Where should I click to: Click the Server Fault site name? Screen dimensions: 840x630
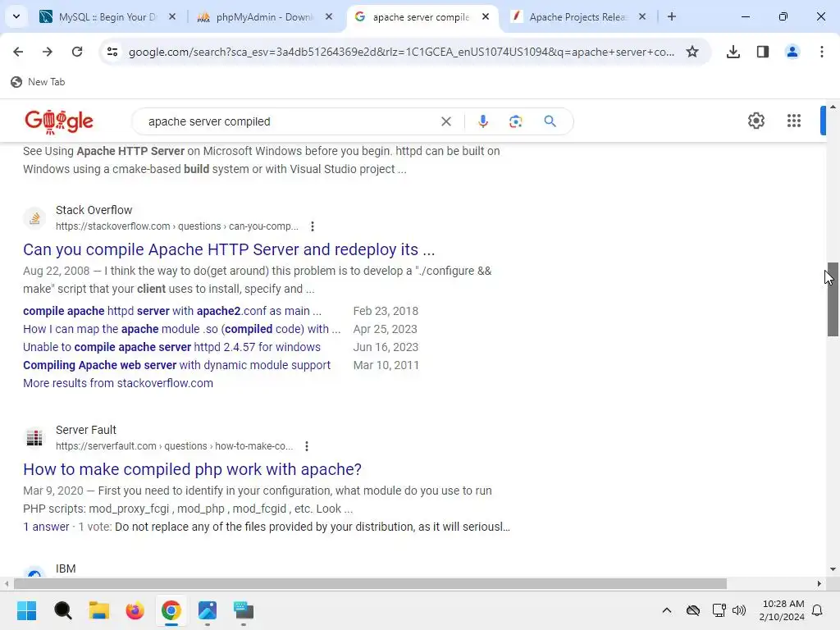[85, 430]
